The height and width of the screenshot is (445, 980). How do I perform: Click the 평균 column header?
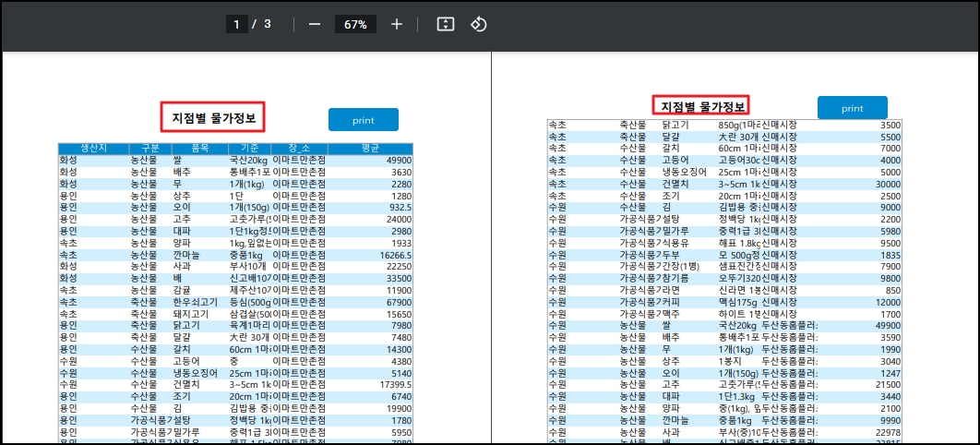click(370, 149)
